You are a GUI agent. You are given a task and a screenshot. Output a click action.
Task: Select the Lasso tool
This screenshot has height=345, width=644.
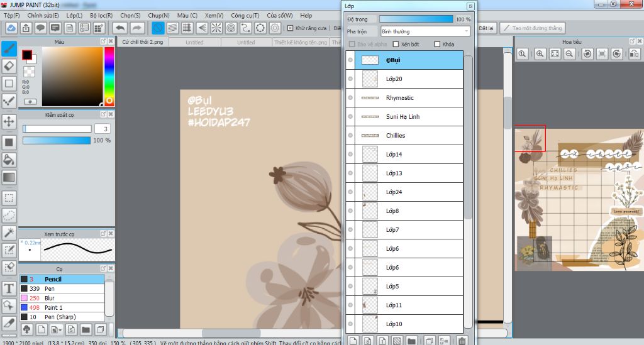click(x=9, y=216)
